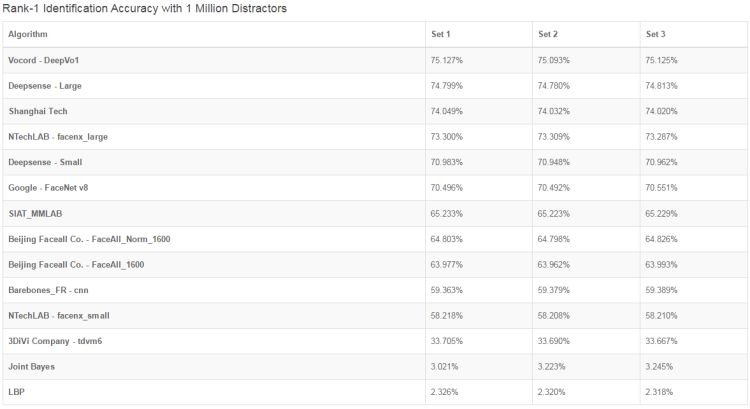Select the Deepsense - Large algorithm cell
This screenshot has width=750, height=409.
coord(45,86)
